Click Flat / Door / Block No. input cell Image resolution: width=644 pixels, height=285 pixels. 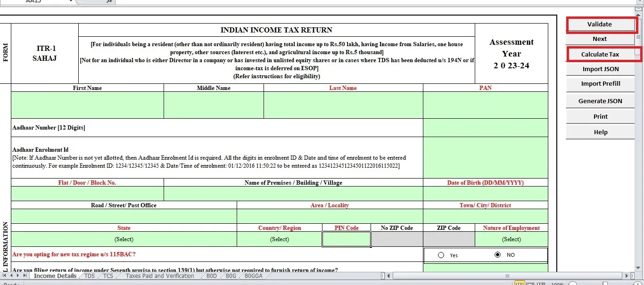87,194
